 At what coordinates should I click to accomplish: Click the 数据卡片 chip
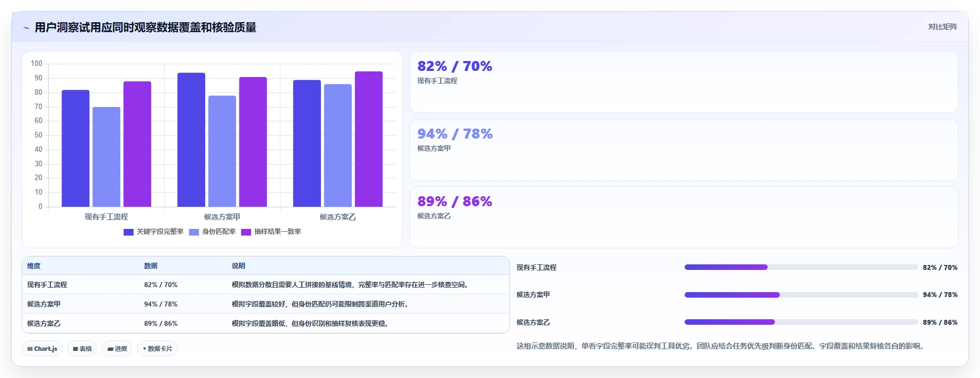pos(157,349)
